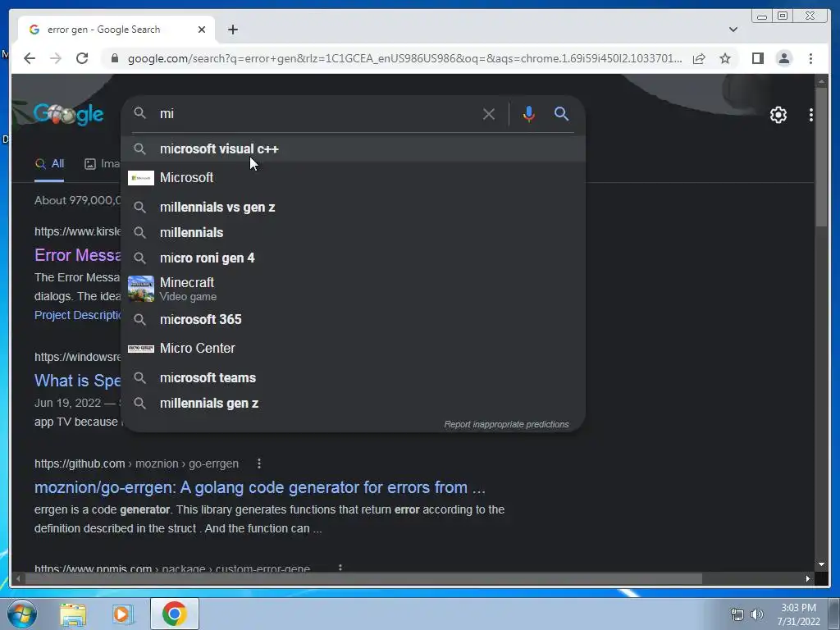Screen dimensions: 840x630
Task: Open the share this page icon
Action: point(699,58)
